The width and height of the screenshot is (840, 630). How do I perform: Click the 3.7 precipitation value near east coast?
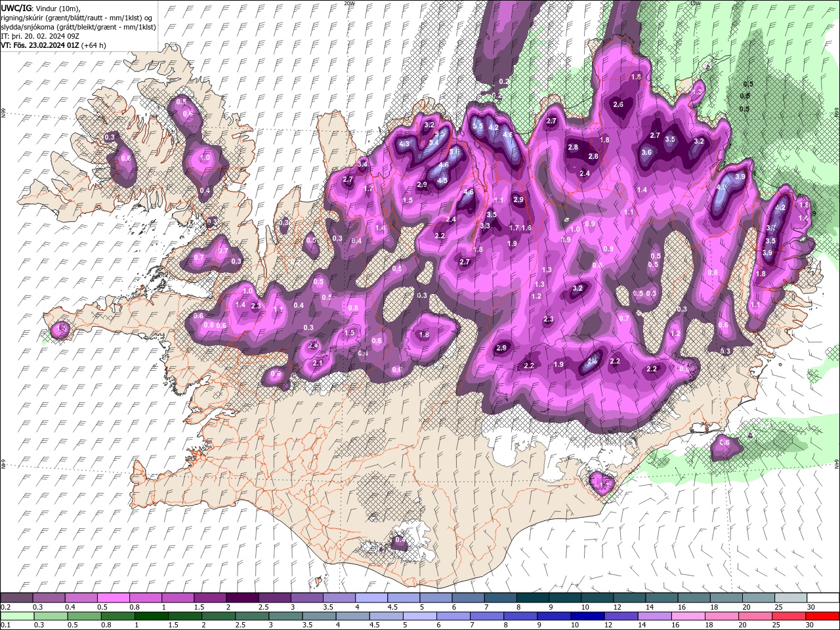[x=772, y=228]
